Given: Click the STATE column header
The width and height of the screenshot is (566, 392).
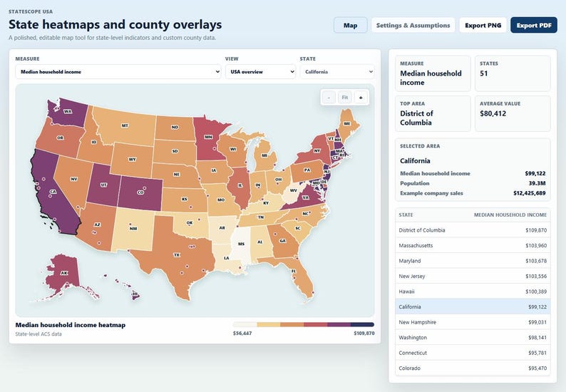Looking at the screenshot, I should click(x=406, y=215).
